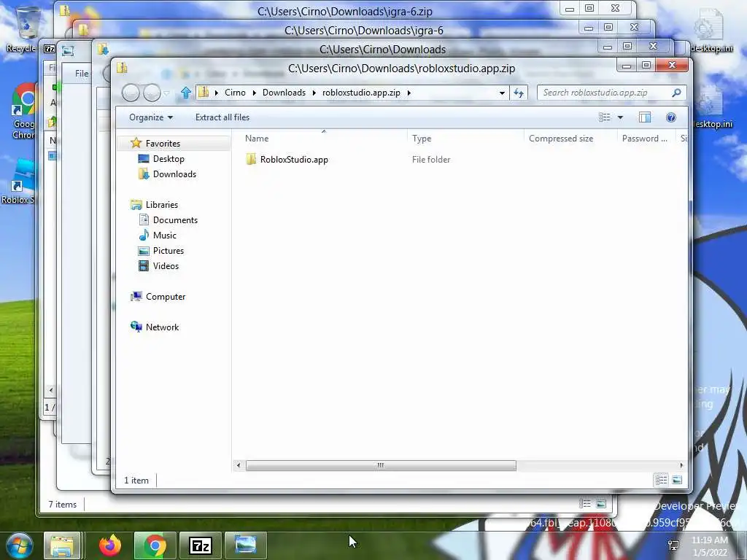The width and height of the screenshot is (747, 560).
Task: Click the 1 item status text
Action: (x=136, y=481)
